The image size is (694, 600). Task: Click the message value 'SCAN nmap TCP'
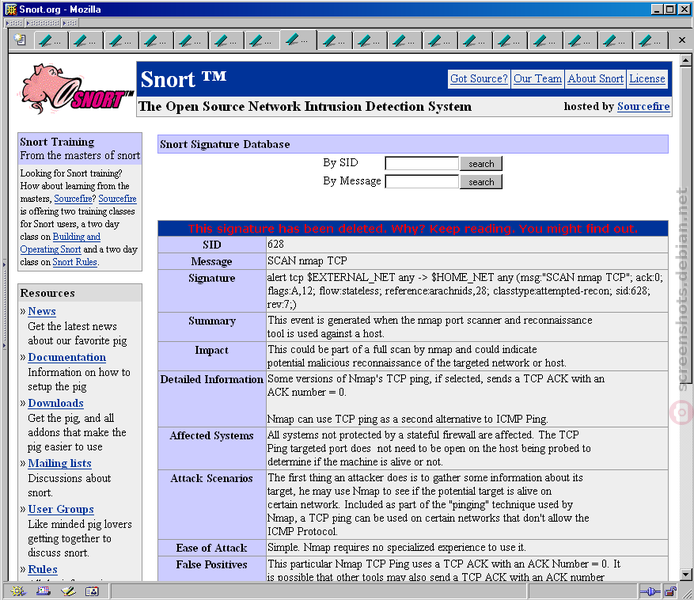[x=307, y=261]
